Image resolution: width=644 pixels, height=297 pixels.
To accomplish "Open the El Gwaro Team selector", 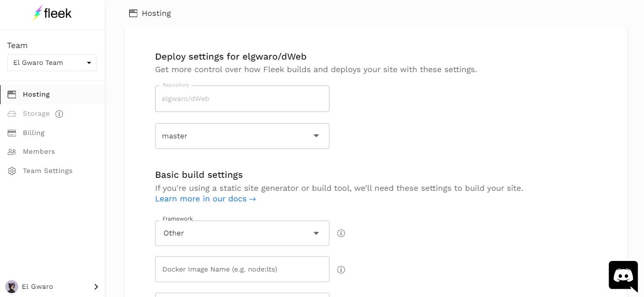I will [x=51, y=62].
